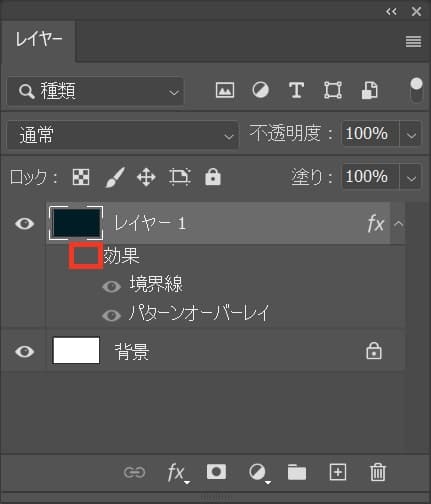Filter layers by pixel image icon
Screen dimensions: 431x504
coord(225,90)
